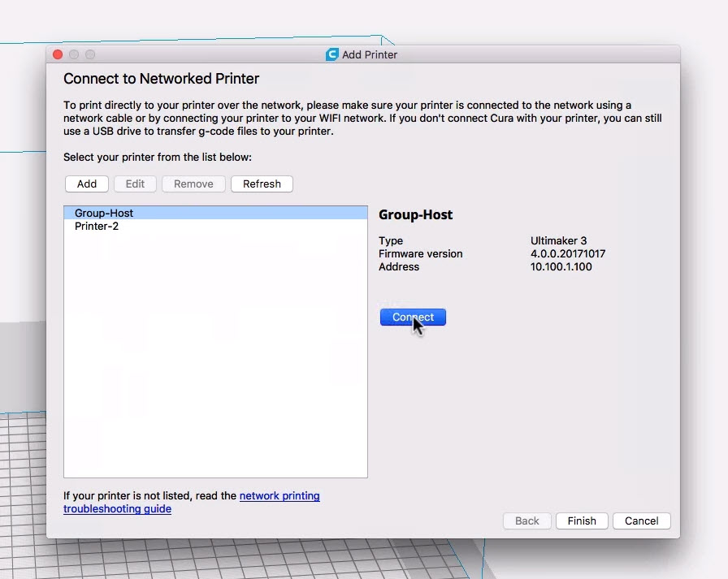
Task: Click the Cura logo in the title bar
Action: pos(331,54)
